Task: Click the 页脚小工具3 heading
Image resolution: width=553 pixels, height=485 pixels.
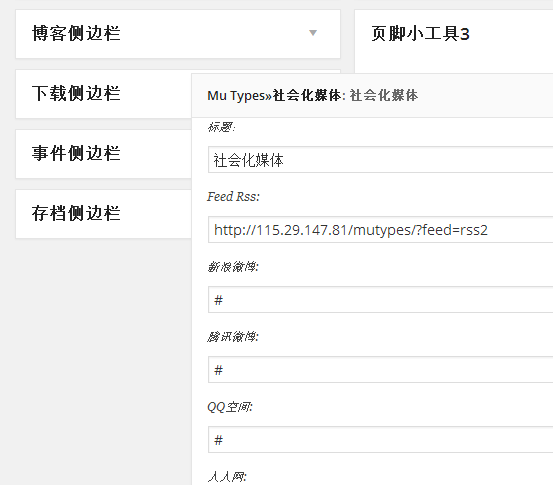Action: point(420,34)
